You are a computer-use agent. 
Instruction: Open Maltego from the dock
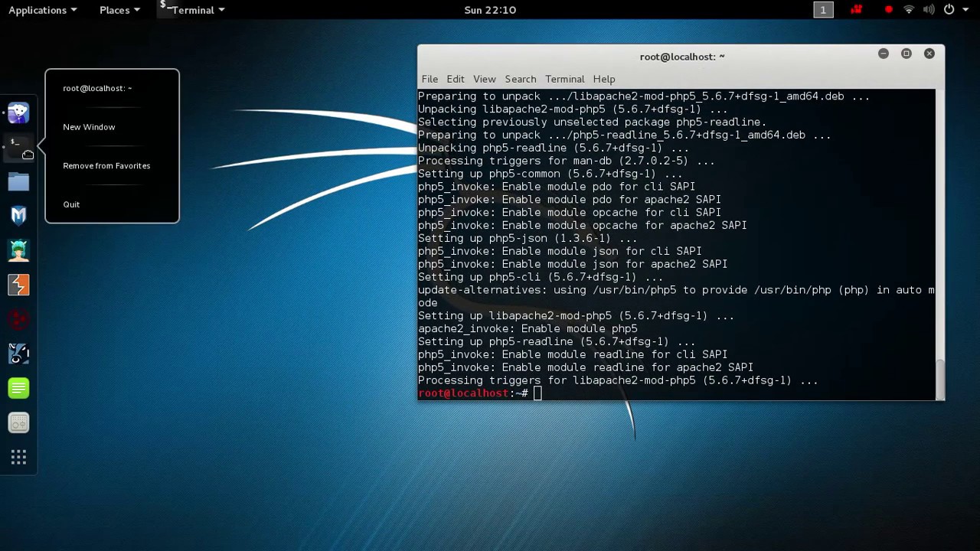click(18, 319)
